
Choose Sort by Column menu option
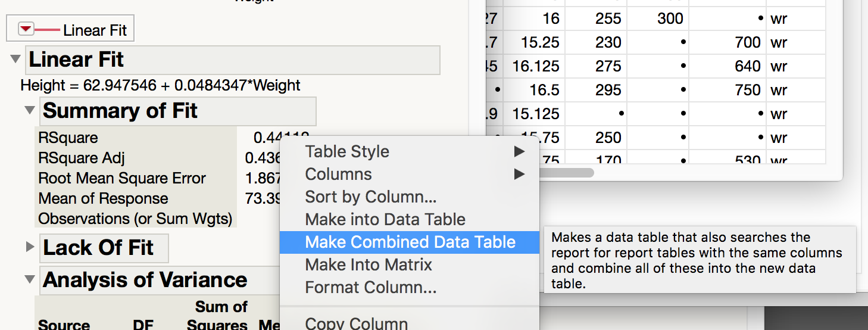pos(371,197)
